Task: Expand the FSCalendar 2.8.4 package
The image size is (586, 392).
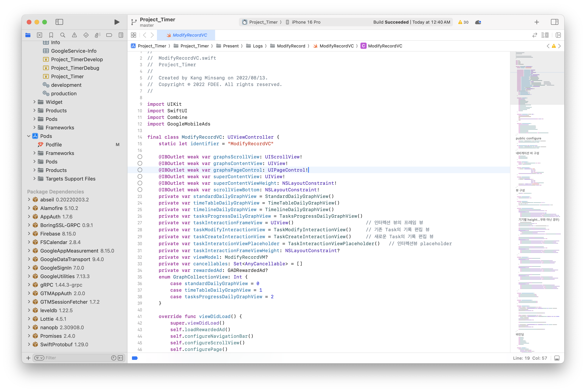Action: click(x=29, y=242)
